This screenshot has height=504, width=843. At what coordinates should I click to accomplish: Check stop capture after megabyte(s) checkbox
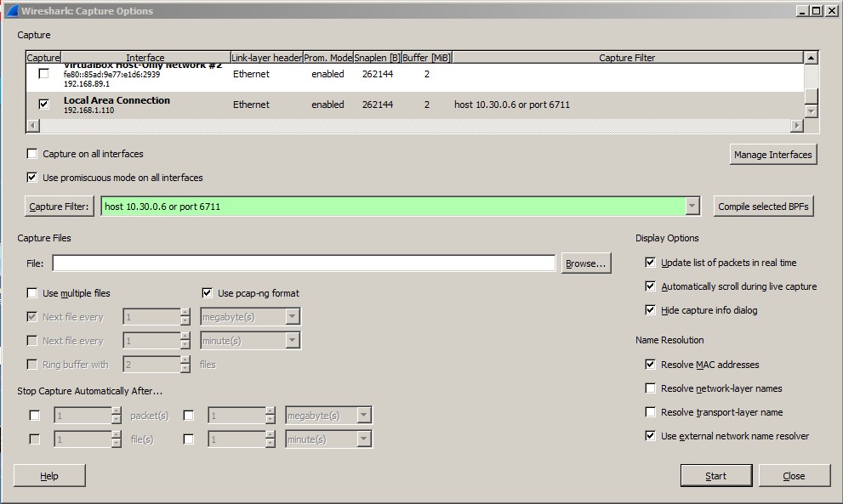click(189, 416)
